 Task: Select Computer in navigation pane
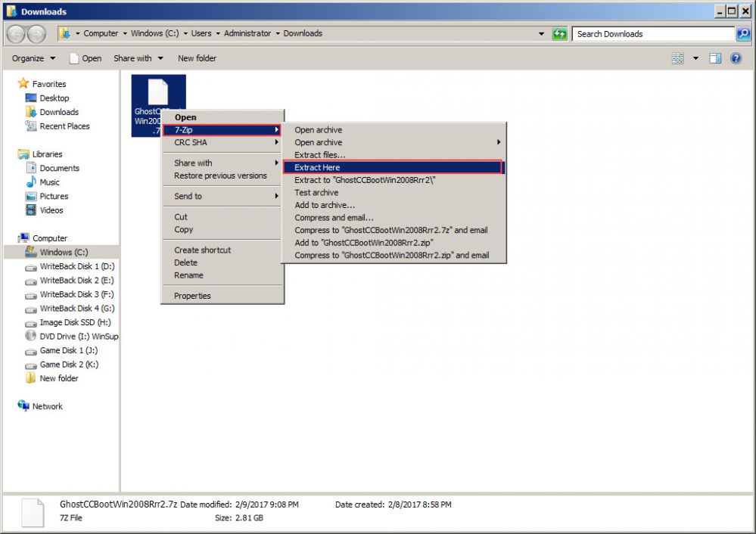50,238
